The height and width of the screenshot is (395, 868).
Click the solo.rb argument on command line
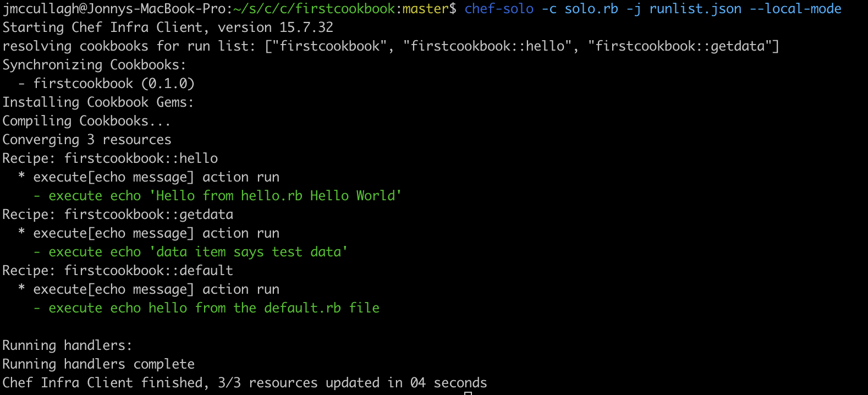point(591,9)
